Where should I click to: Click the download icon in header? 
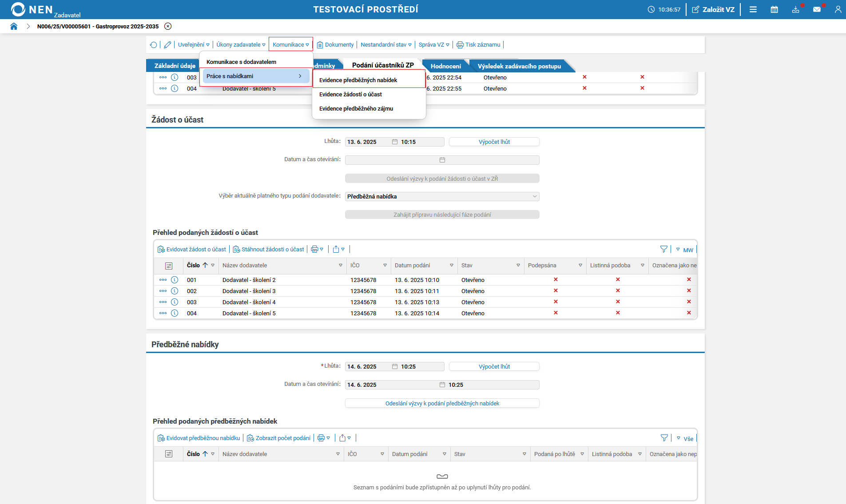pos(795,9)
